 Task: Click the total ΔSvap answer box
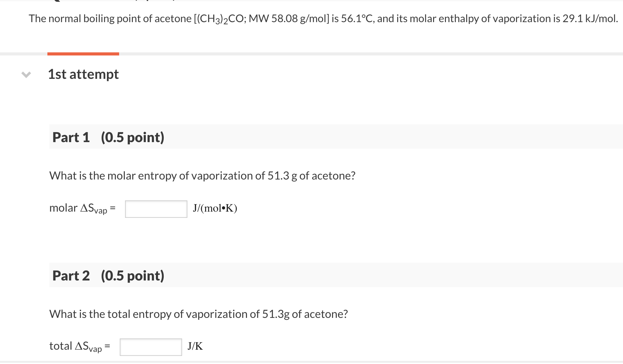[151, 347]
